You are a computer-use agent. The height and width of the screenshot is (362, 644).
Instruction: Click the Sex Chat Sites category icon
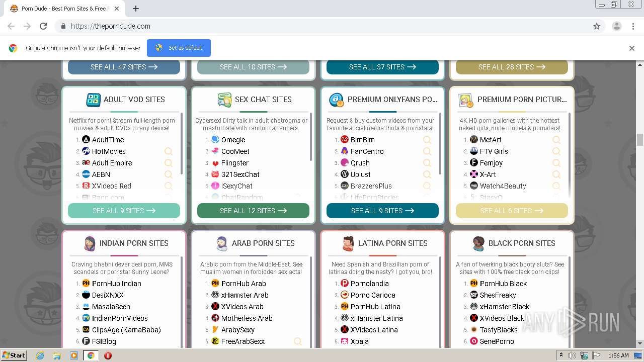[x=224, y=100]
